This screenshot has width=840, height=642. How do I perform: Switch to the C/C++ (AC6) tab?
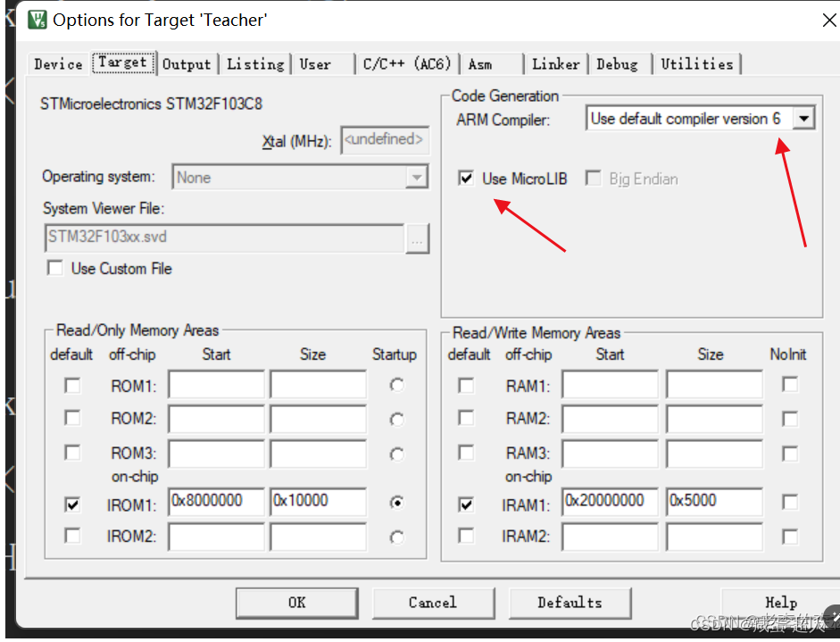tap(407, 64)
